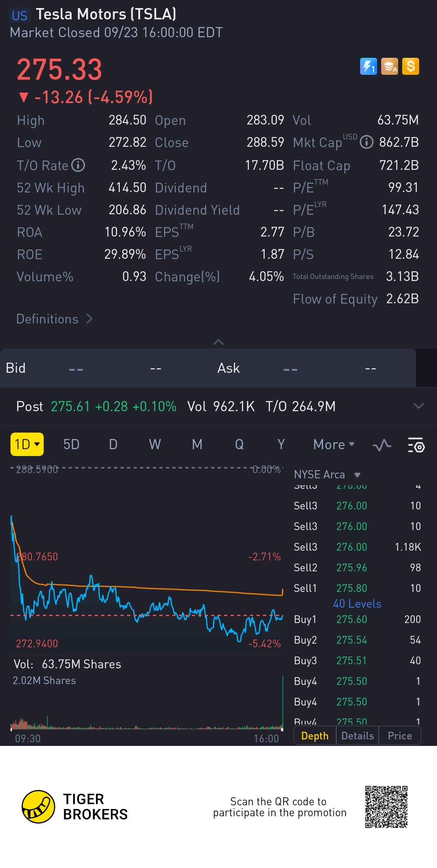Tap the info icon next to Mkt Cap
This screenshot has width=437, height=868.
(367, 142)
